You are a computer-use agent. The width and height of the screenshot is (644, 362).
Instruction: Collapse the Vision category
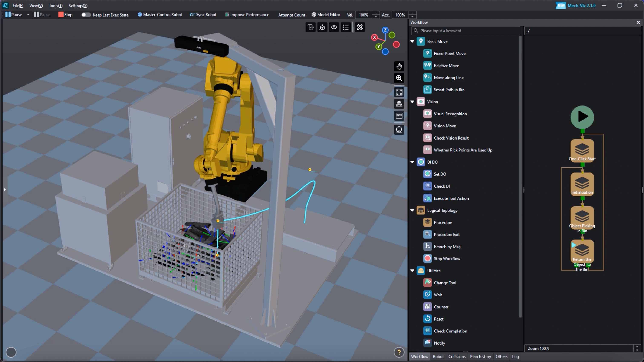pyautogui.click(x=412, y=102)
